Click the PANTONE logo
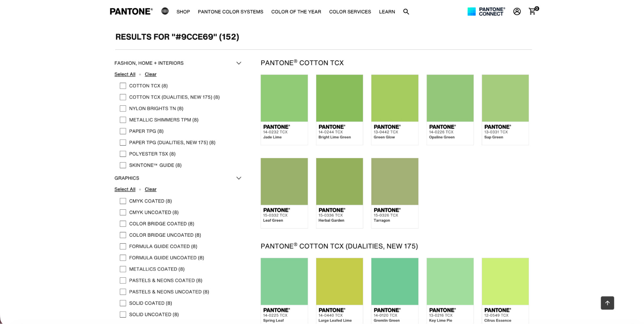 pos(130,11)
